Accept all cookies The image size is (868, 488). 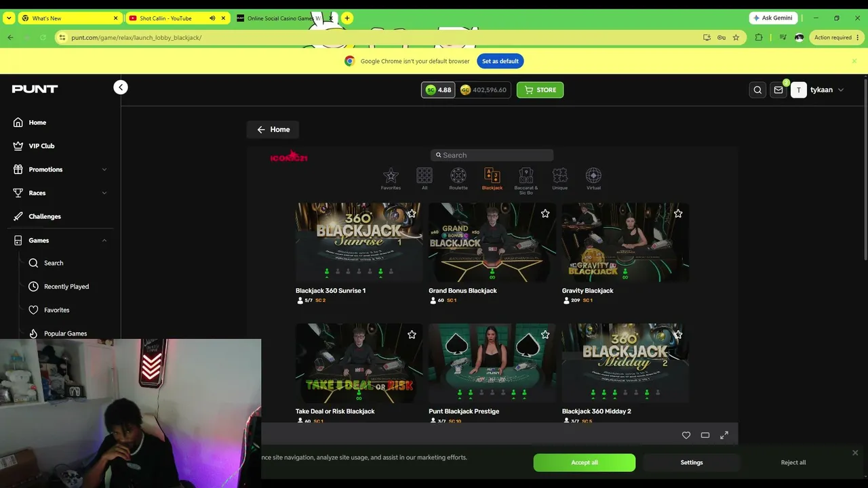click(585, 462)
